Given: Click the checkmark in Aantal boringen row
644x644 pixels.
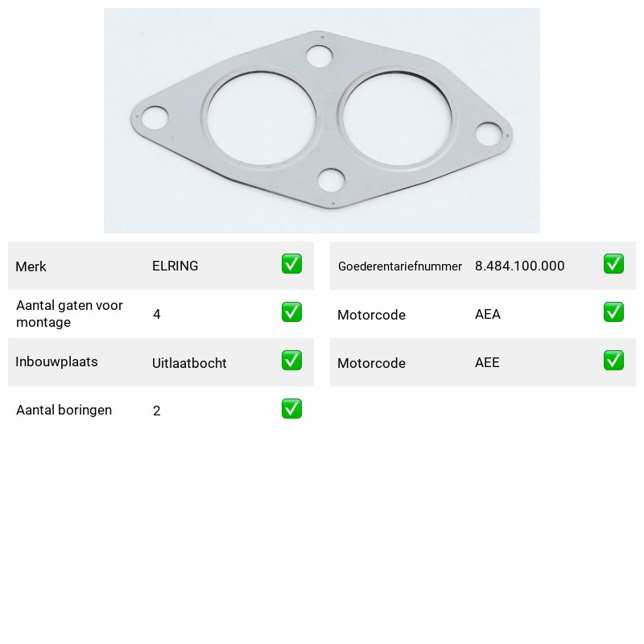Looking at the screenshot, I should 291,409.
